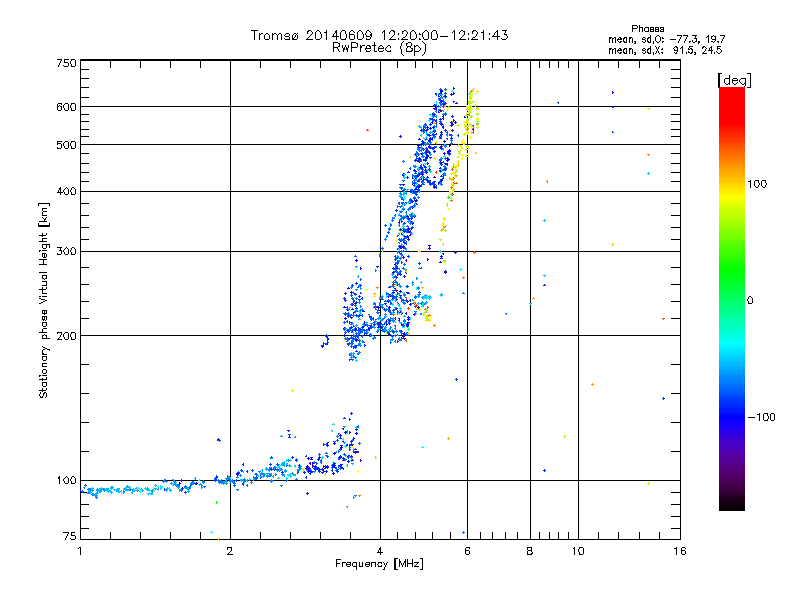This screenshot has width=800, height=600.
Task: Click the y-axis '400' tick label
Action: click(66, 192)
